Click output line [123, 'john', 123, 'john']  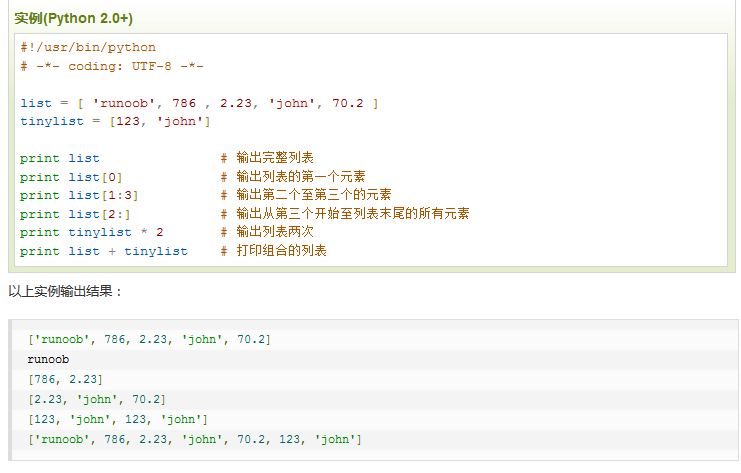[118, 419]
